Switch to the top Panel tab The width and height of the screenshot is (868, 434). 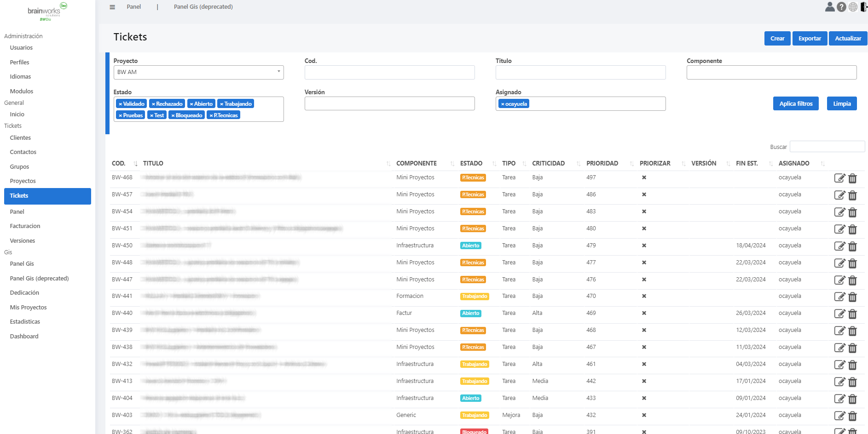[134, 7]
